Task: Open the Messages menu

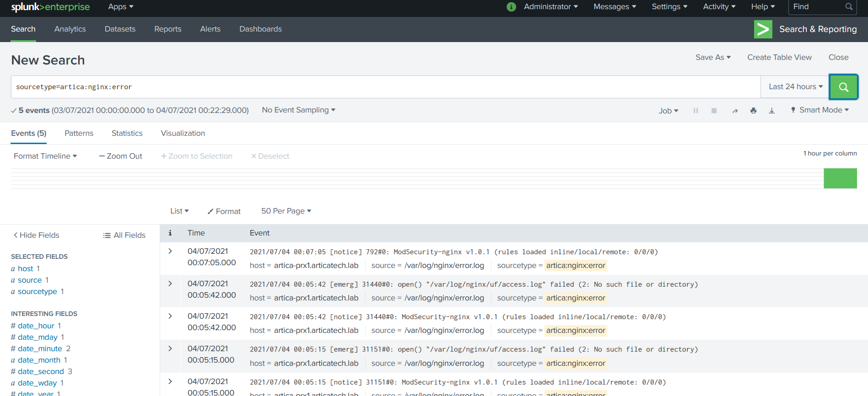Action: tap(615, 6)
